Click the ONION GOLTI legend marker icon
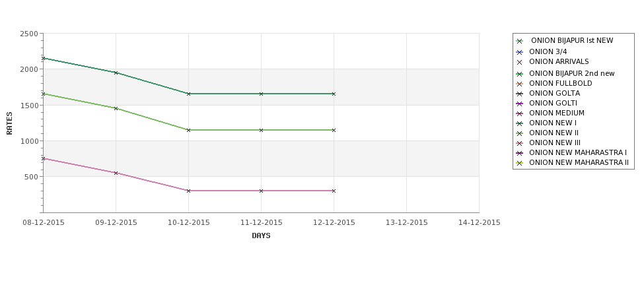 520,104
